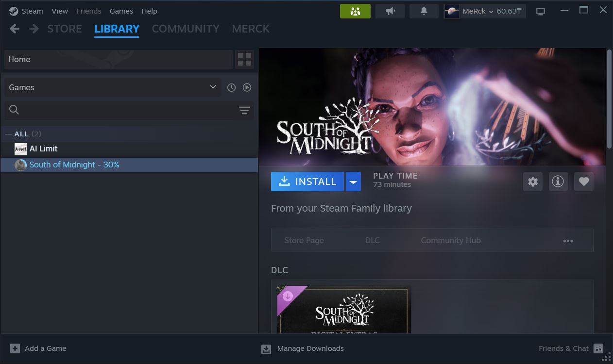The height and width of the screenshot is (364, 613).
Task: Open notifications bell icon
Action: pos(424,11)
